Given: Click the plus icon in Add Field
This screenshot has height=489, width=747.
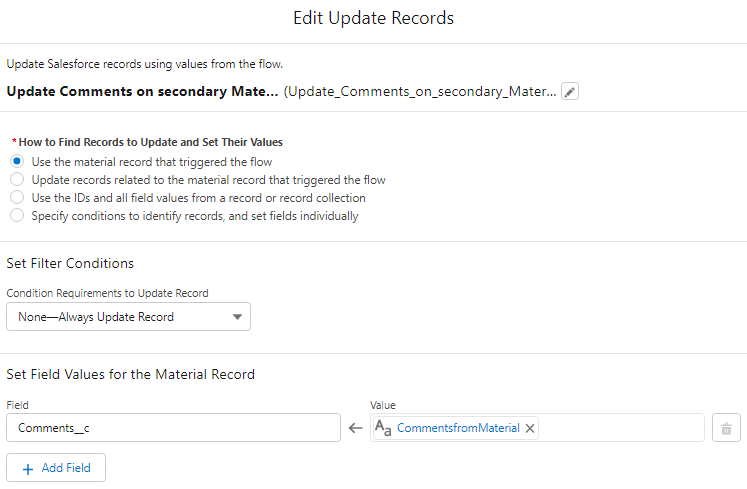Looking at the screenshot, I should click(x=28, y=468).
